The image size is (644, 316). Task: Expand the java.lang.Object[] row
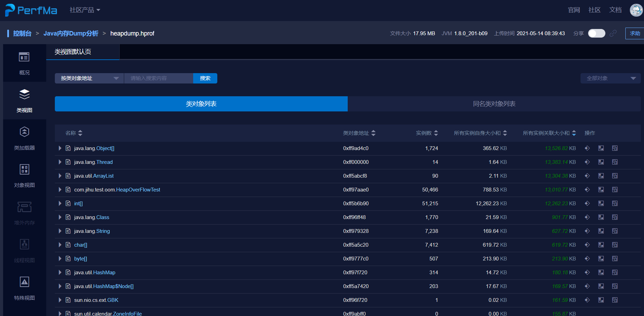(60, 148)
